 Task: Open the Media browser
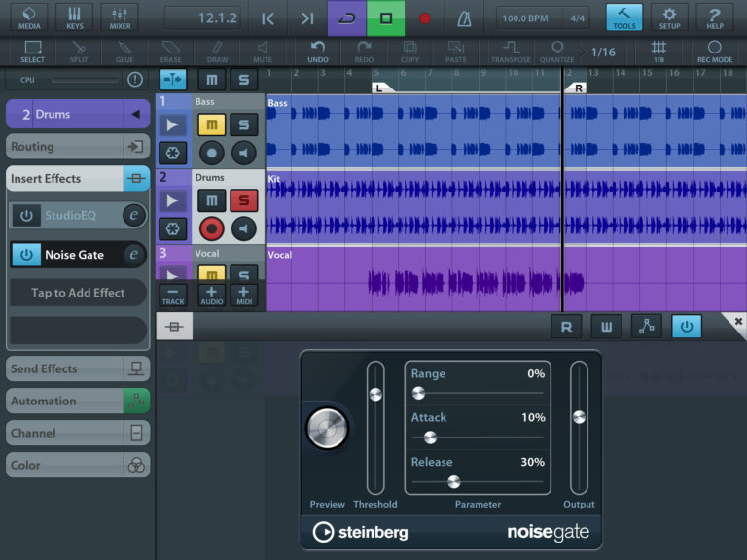(29, 17)
